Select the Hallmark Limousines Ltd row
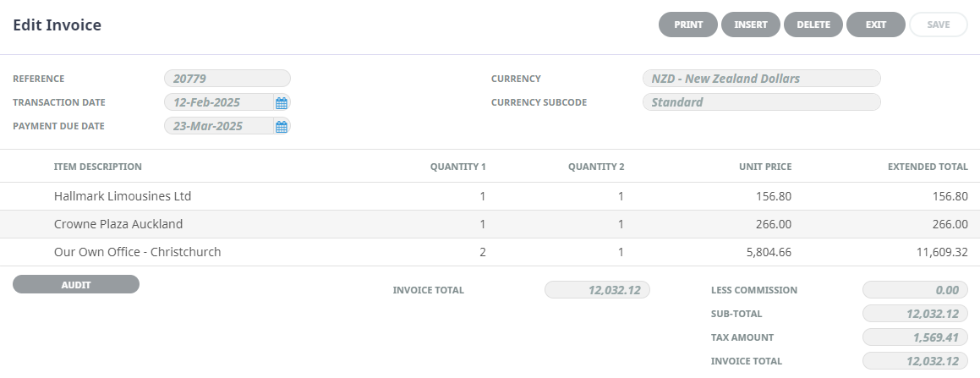 pos(123,196)
